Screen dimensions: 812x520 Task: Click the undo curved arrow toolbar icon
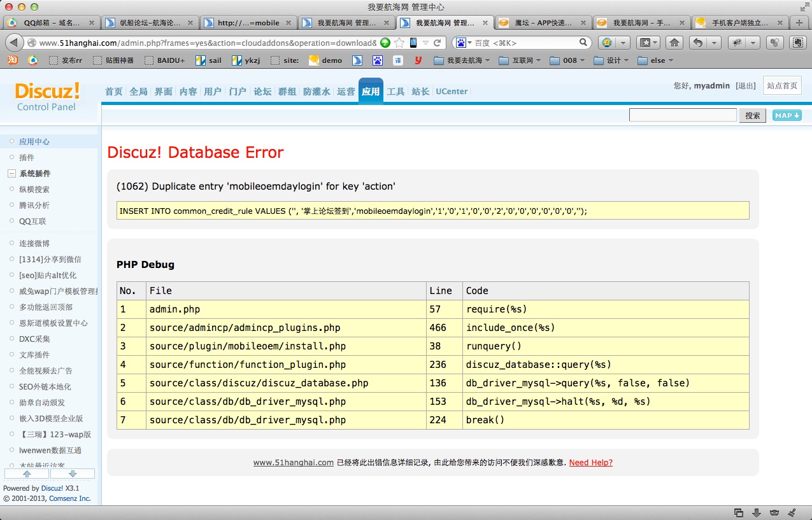tap(698, 43)
